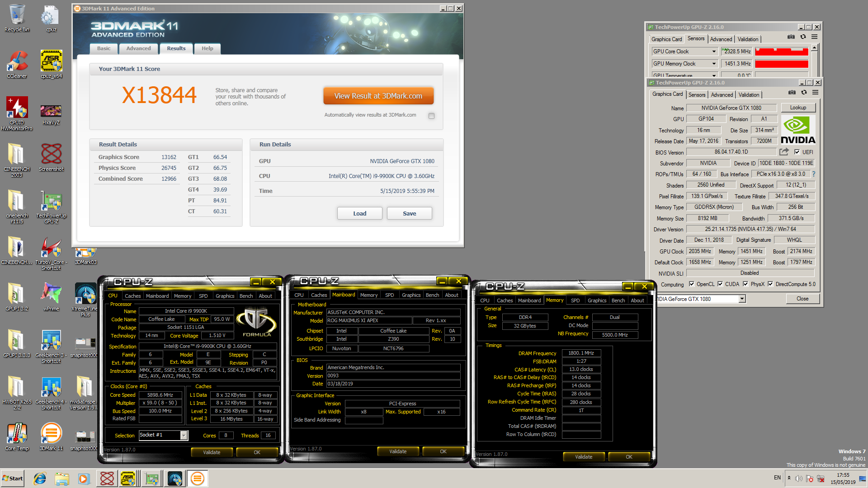Open the Socket #1 Selection dropdown in CPU-Z
This screenshot has width=868, height=488.
coord(184,435)
